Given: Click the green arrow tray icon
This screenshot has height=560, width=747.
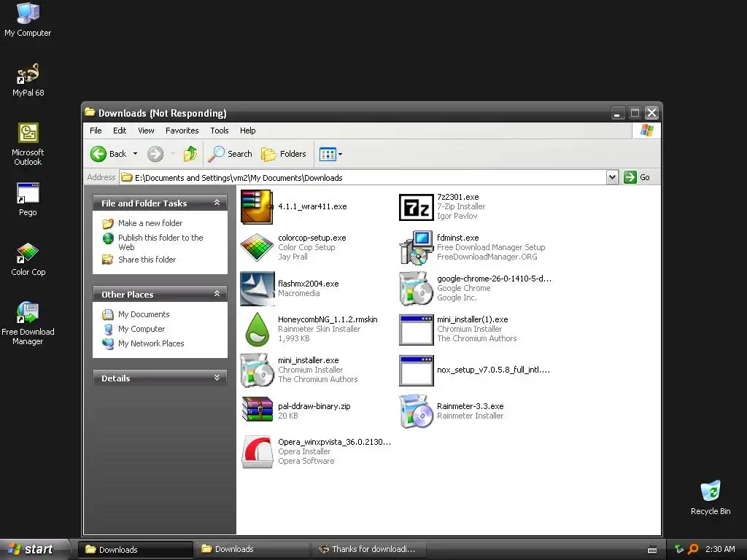Looking at the screenshot, I should point(679,549).
